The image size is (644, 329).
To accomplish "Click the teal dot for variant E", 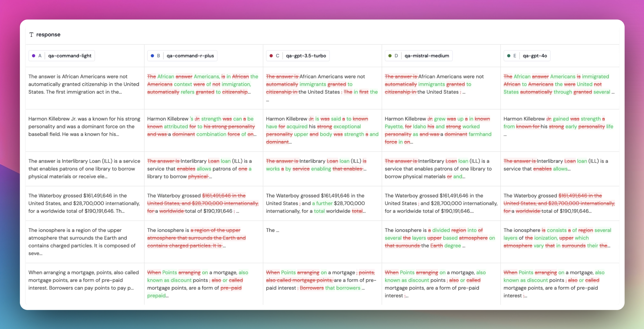I will (x=509, y=56).
